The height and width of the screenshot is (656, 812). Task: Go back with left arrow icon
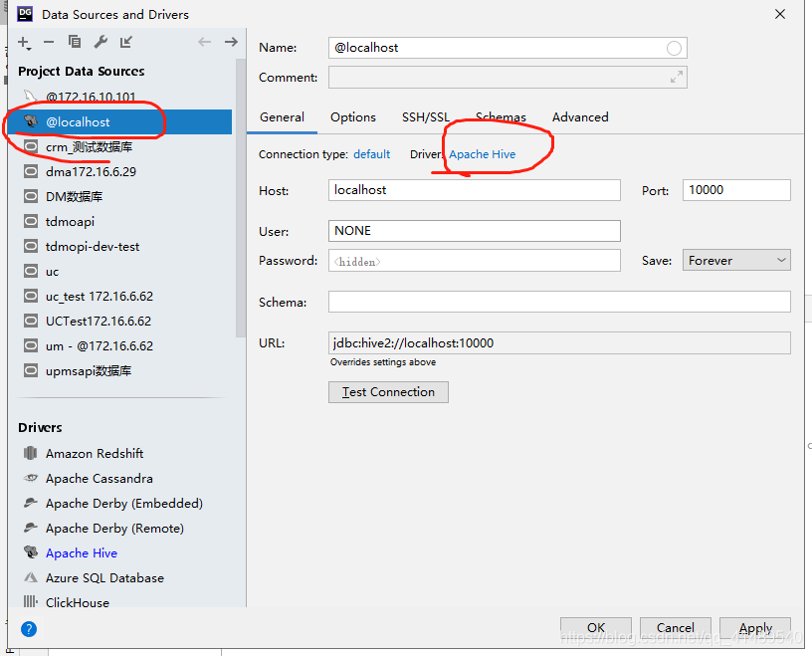(205, 42)
